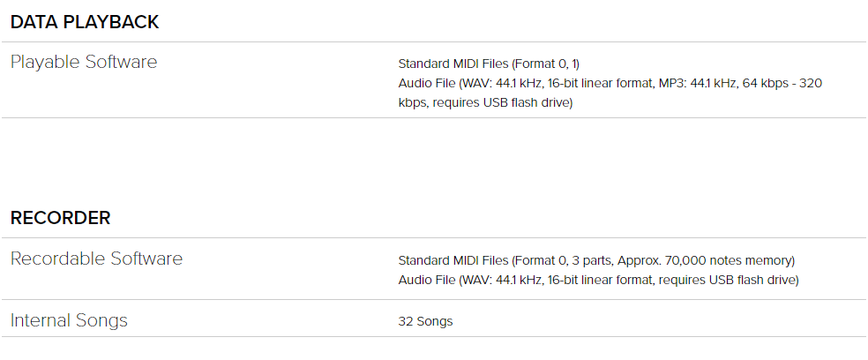Click the '32 Songs' value text
The width and height of the screenshot is (868, 360).
(x=425, y=321)
